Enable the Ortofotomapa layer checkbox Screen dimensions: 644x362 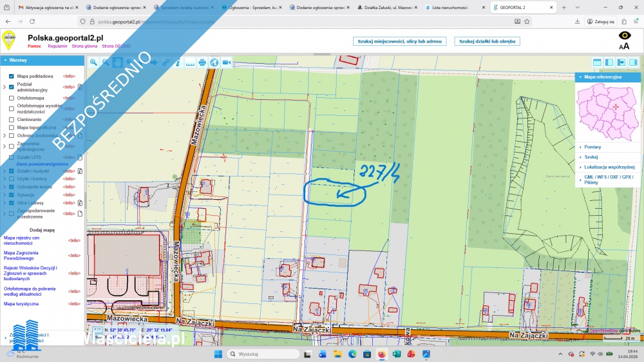pos(12,99)
